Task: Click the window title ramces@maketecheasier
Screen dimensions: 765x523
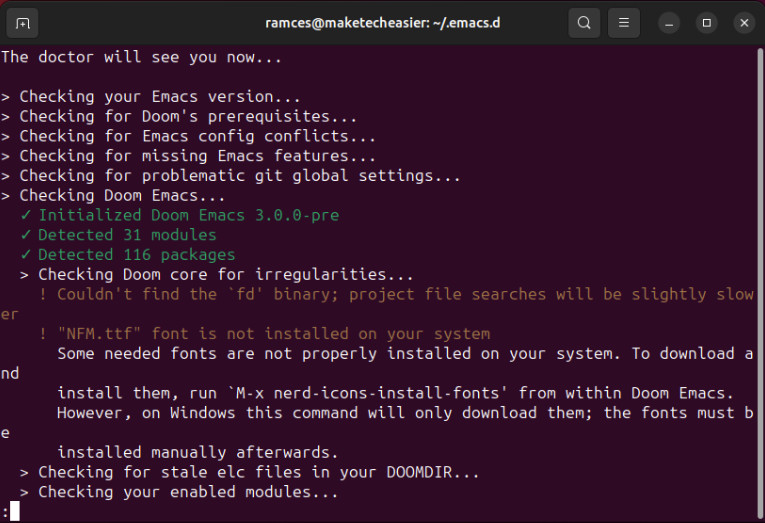Action: [x=382, y=23]
